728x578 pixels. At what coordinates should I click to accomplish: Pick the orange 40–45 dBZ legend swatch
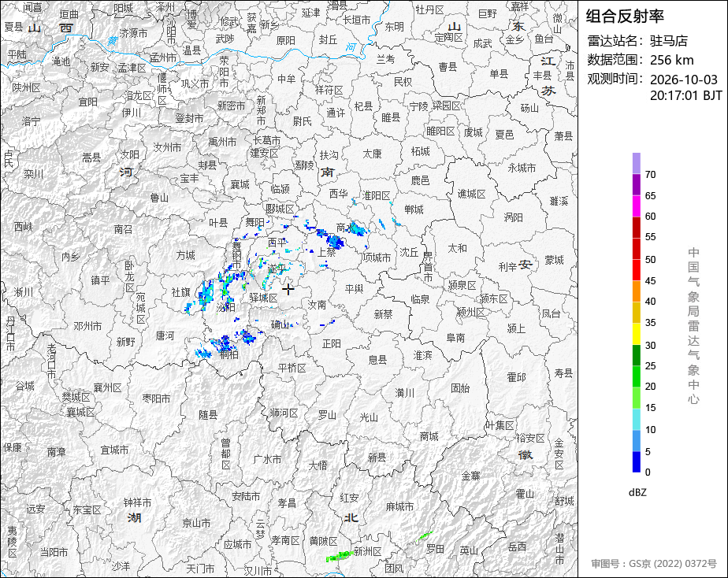click(636, 291)
